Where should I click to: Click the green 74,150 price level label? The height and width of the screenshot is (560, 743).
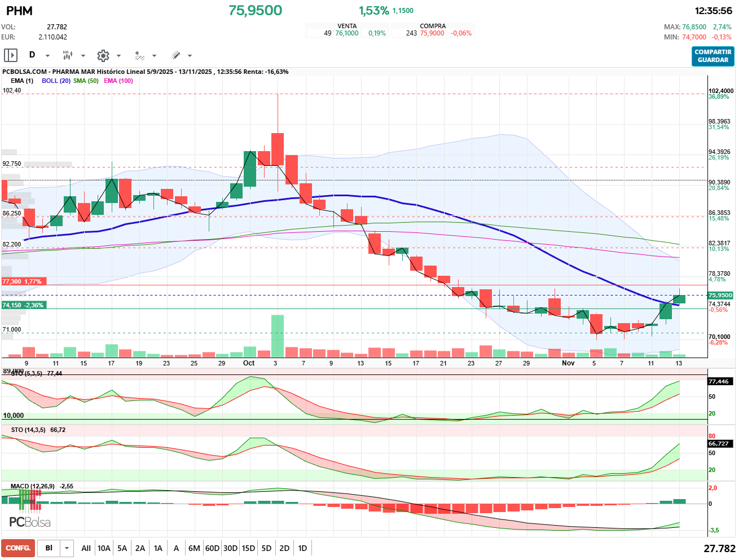pyautogui.click(x=23, y=305)
